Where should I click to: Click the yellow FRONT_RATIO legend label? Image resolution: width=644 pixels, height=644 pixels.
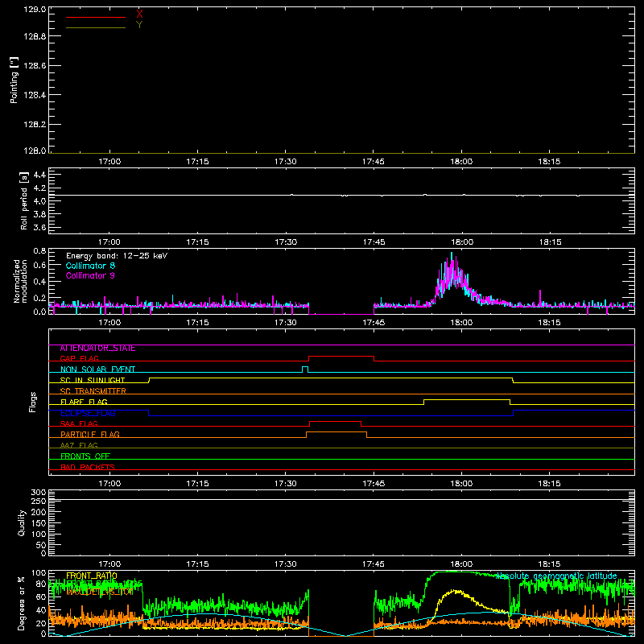(92, 576)
